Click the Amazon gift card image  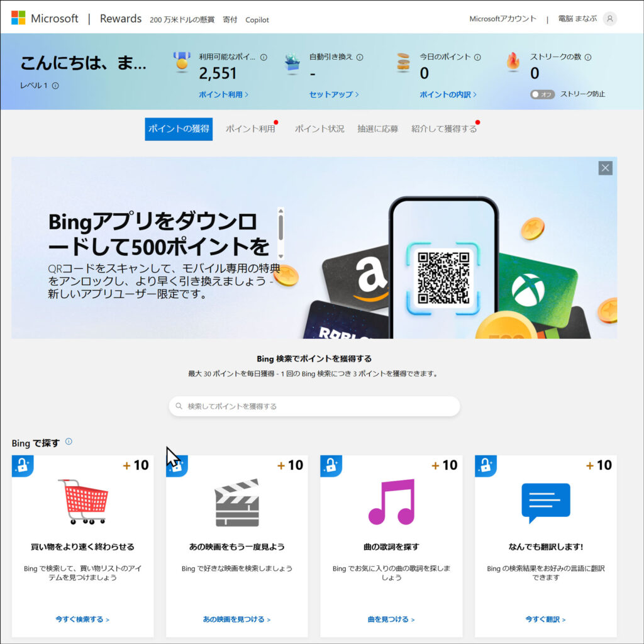pyautogui.click(x=356, y=277)
